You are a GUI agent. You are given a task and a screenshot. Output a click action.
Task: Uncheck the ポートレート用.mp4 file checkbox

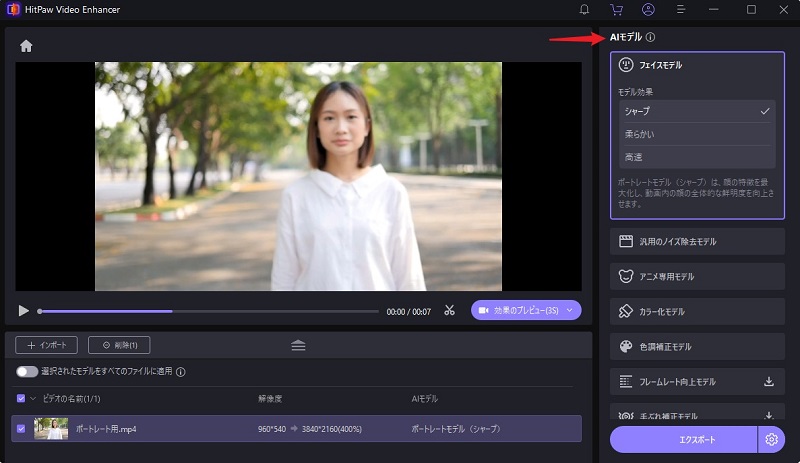21,429
